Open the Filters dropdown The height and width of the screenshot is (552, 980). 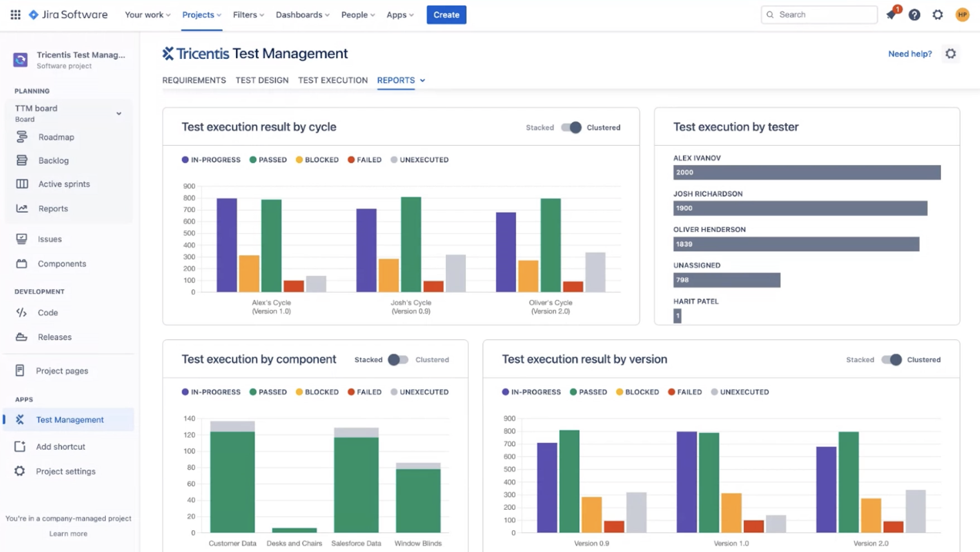[248, 15]
